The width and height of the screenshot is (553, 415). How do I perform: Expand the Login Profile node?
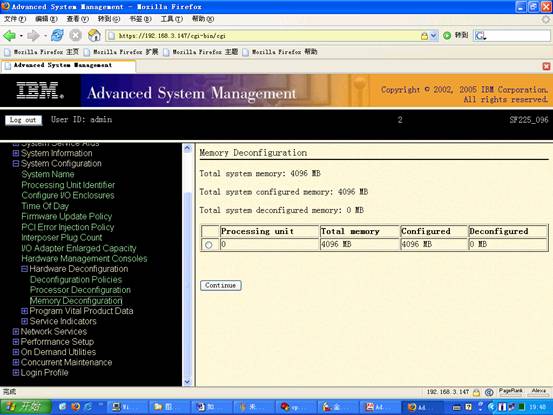[x=16, y=372]
